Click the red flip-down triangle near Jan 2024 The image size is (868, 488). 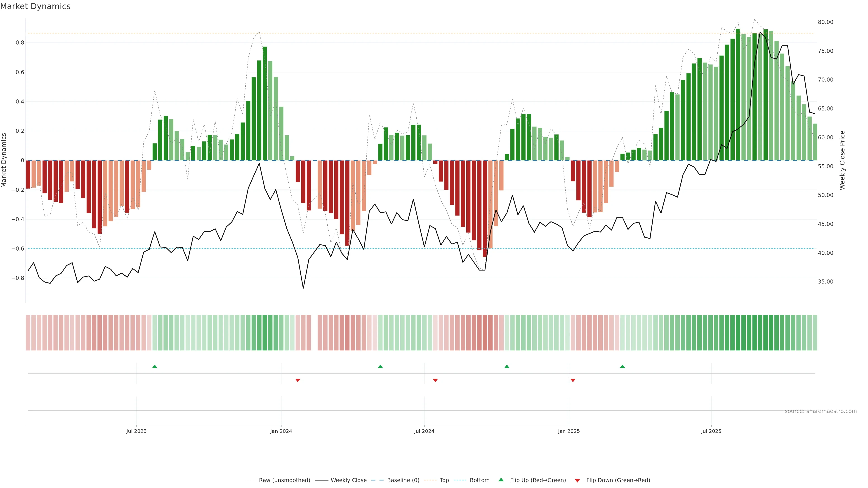point(297,380)
